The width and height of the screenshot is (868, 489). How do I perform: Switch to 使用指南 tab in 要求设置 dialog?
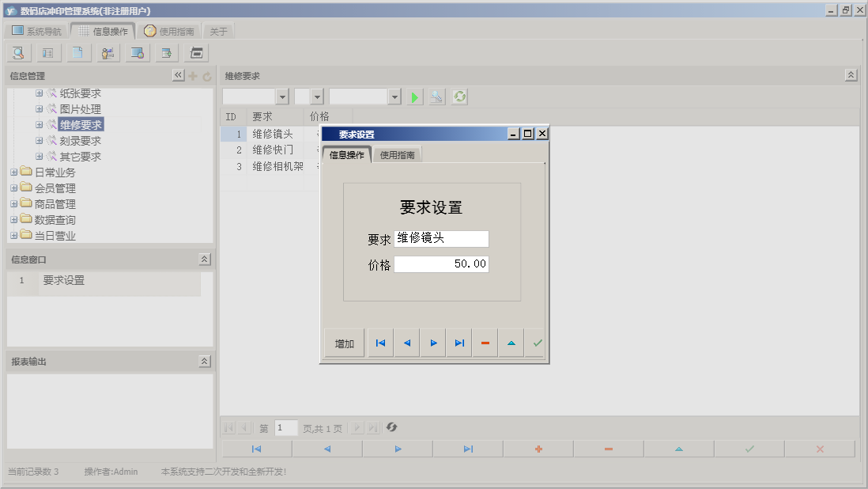point(397,155)
